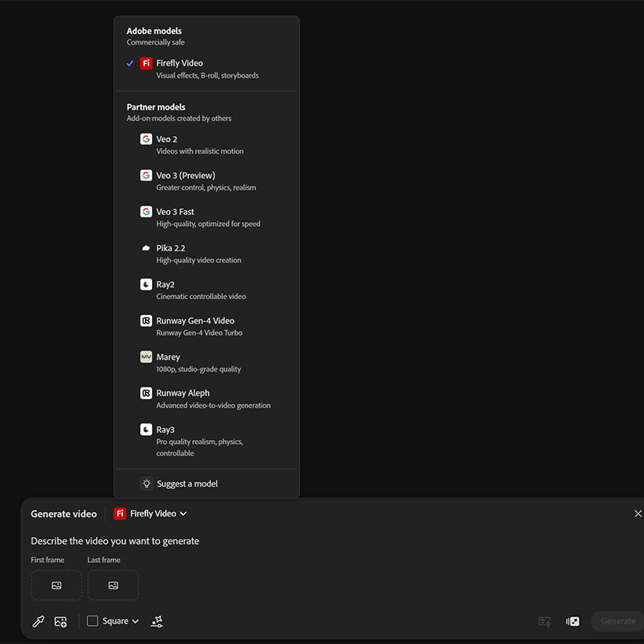The image size is (644, 644).
Task: Open the Square aspect ratio dropdown
Action: tap(113, 621)
